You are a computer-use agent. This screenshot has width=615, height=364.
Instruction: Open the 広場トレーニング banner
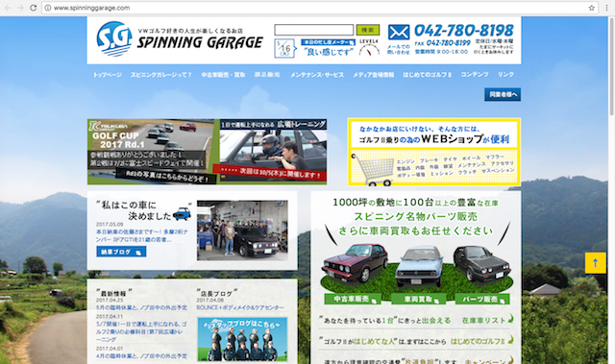[x=273, y=151]
